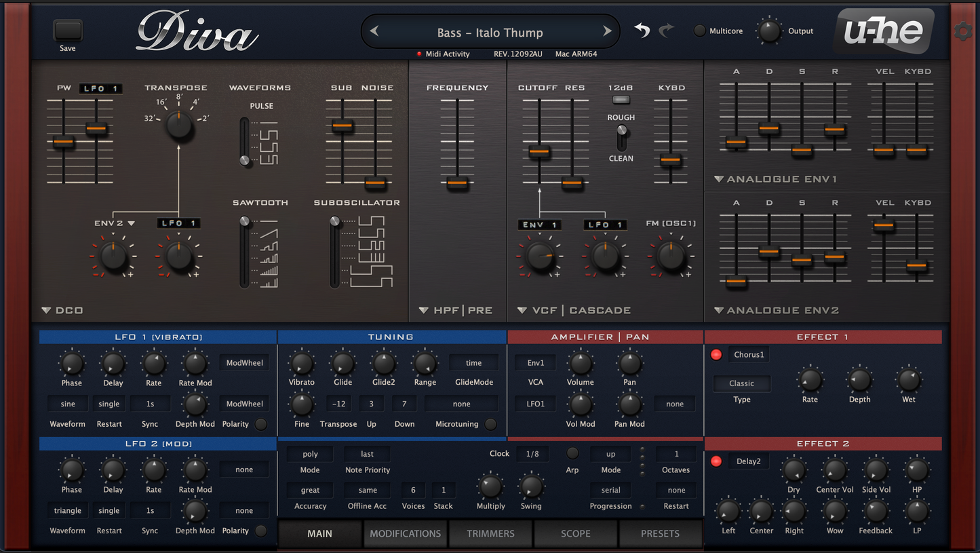This screenshot has width=980, height=553.
Task: Click the poly voice Mode button
Action: click(310, 454)
